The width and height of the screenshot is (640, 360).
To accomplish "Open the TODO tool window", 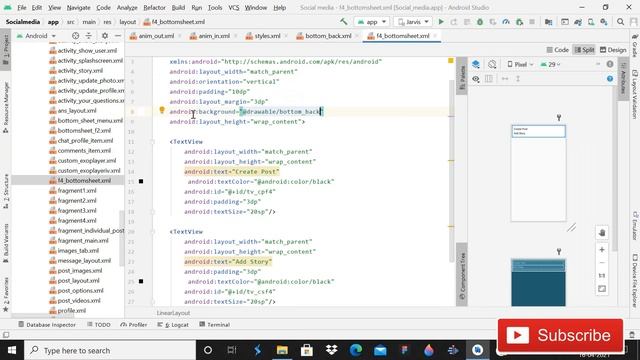I will click(x=98, y=324).
